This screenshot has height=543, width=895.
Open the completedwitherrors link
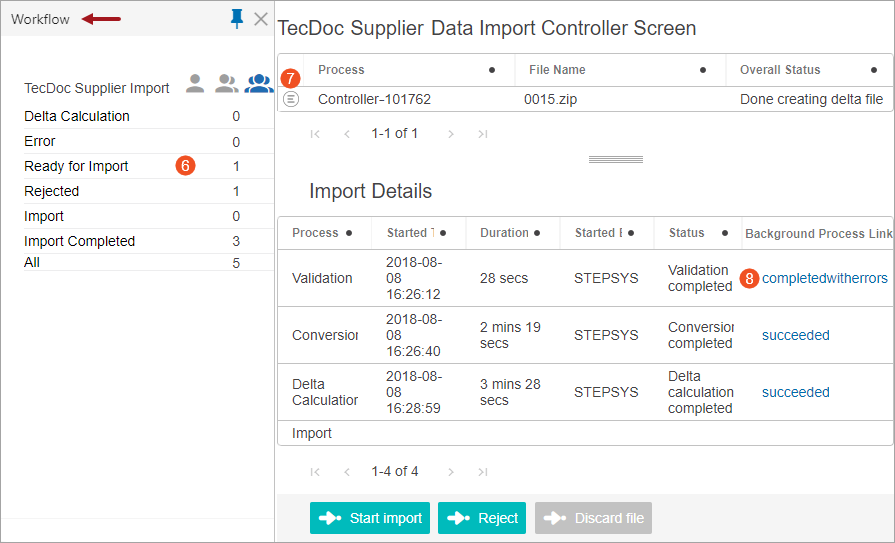click(x=825, y=278)
